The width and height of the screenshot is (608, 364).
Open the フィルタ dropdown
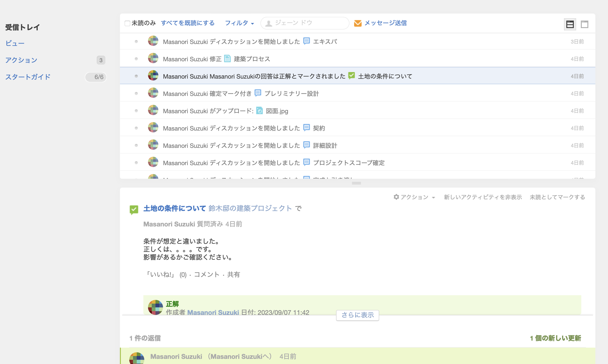point(239,23)
